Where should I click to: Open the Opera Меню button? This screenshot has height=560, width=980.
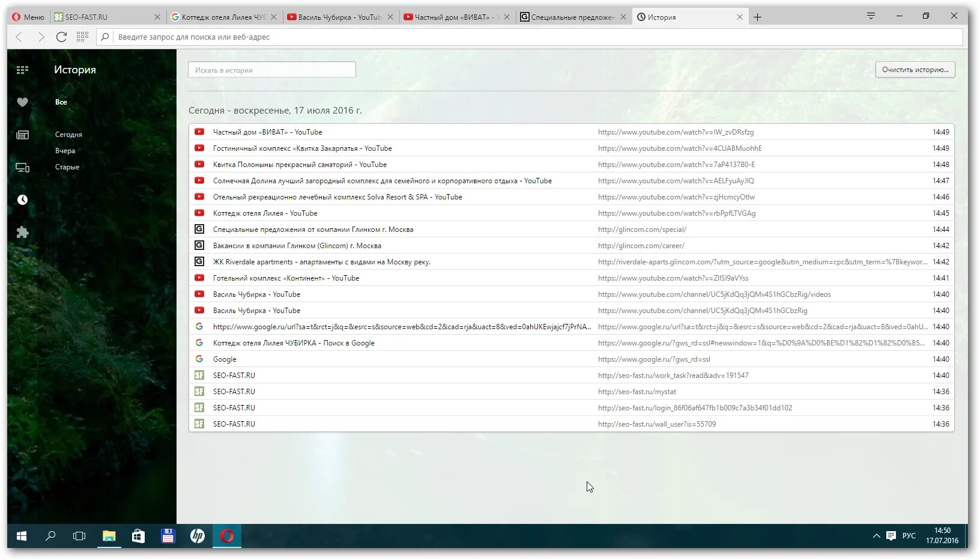[x=28, y=17]
